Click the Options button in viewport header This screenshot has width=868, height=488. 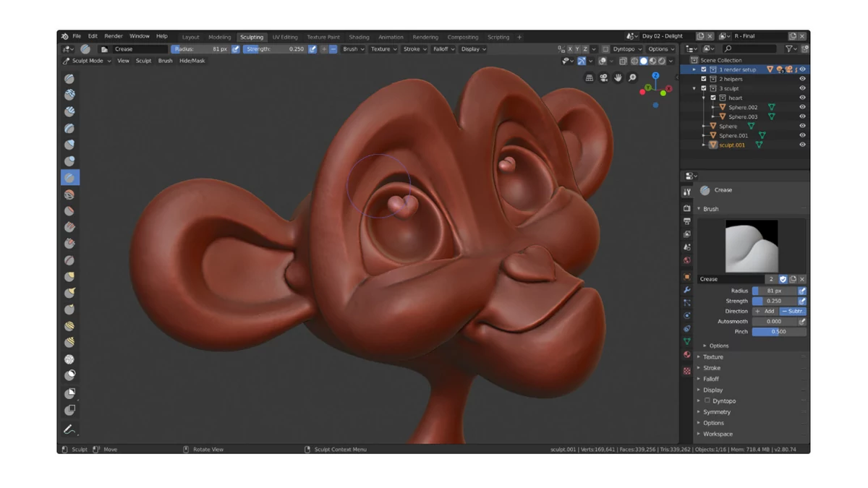(x=661, y=49)
